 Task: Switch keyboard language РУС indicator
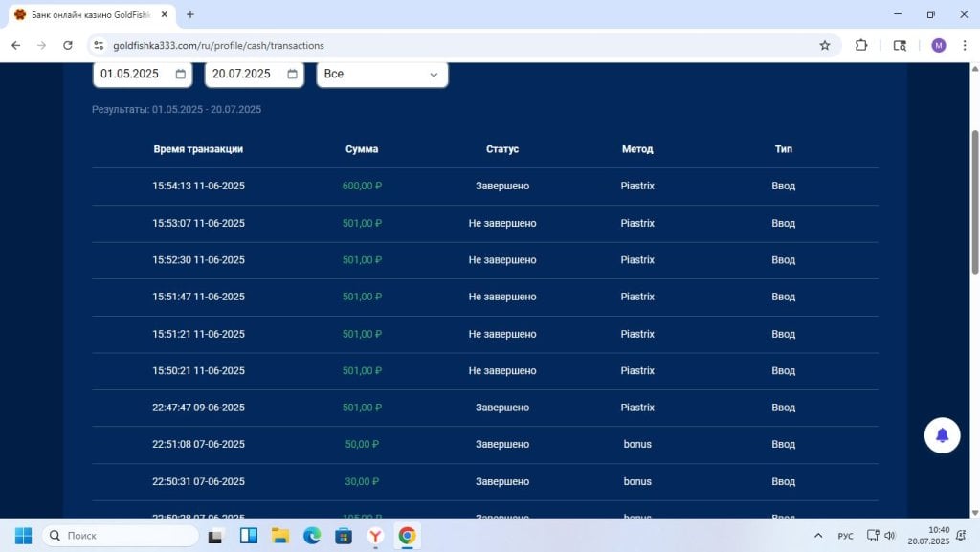point(846,536)
